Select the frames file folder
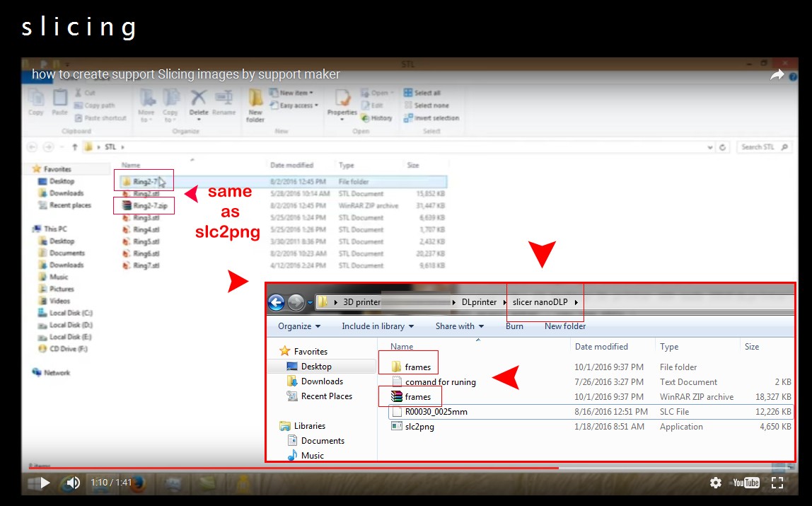Image resolution: width=812 pixels, height=506 pixels. click(x=411, y=367)
